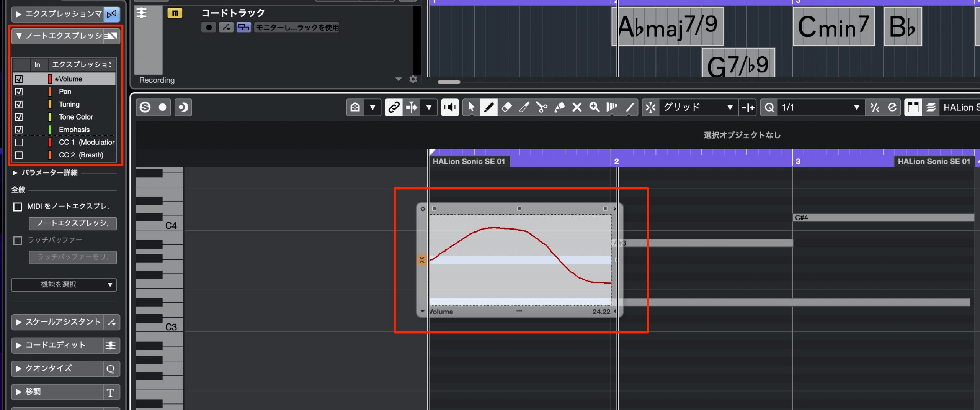Image resolution: width=980 pixels, height=410 pixels.
Task: Toggle the Snap on/off icon
Action: [x=650, y=107]
